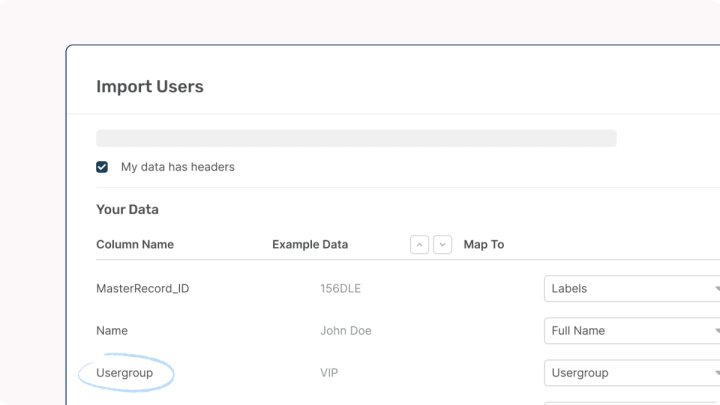Click the 156DLE example value
Viewport: 720px width, 405px height.
[340, 289]
